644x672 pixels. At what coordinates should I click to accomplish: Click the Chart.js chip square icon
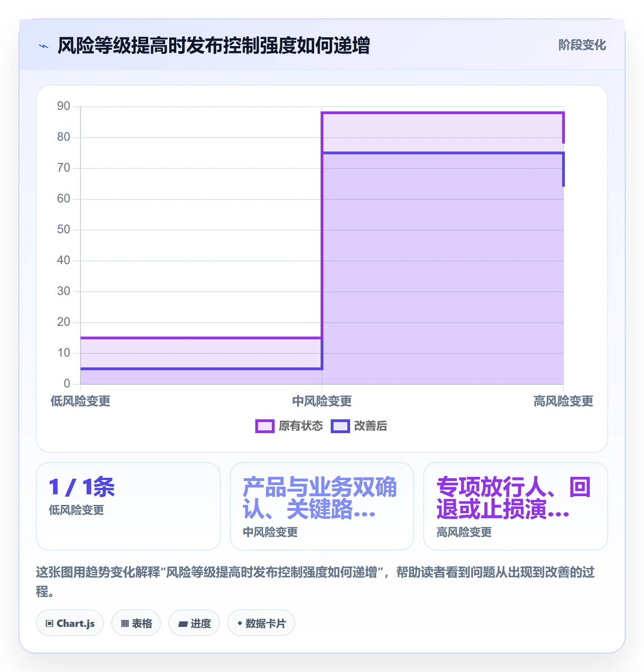pos(50,624)
